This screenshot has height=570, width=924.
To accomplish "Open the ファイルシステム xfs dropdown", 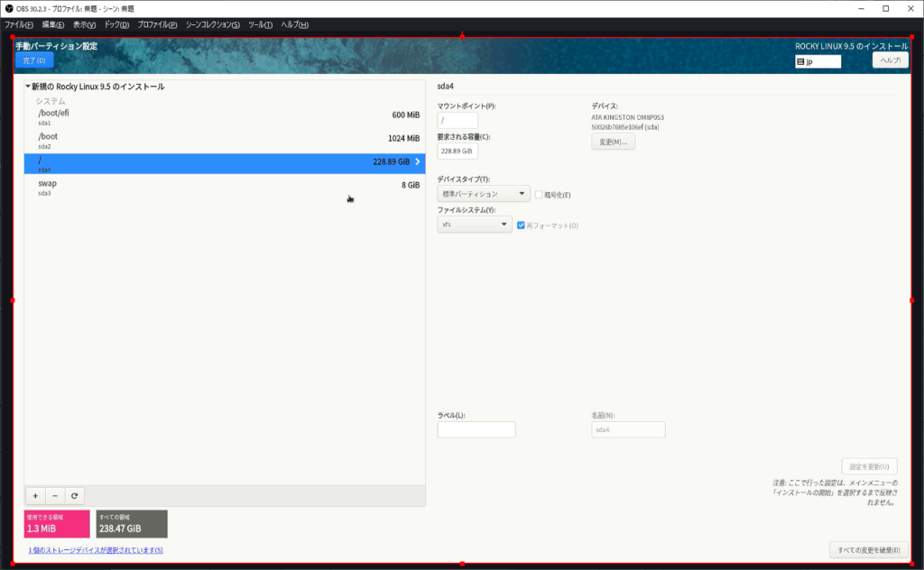I will [475, 225].
